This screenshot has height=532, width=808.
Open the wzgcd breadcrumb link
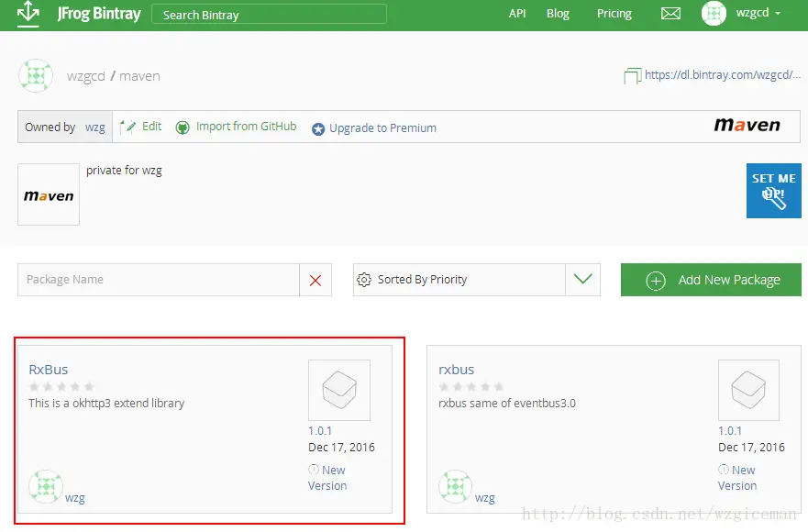[85, 76]
